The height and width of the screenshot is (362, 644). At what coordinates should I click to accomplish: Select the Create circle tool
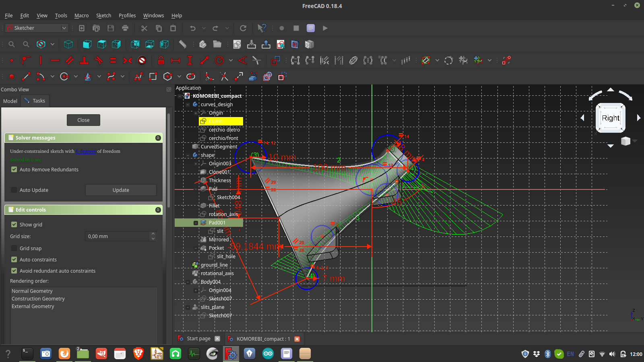coord(64,76)
